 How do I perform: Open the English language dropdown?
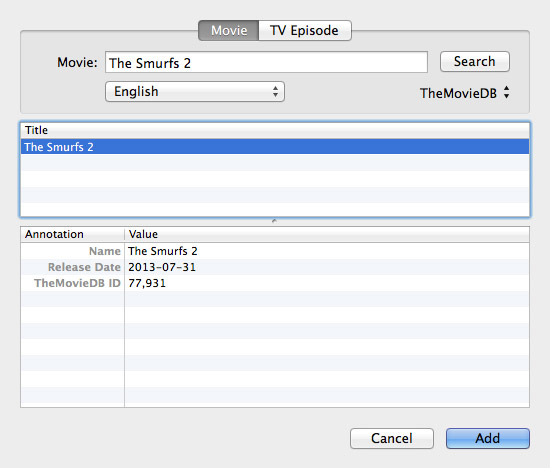coord(195,92)
